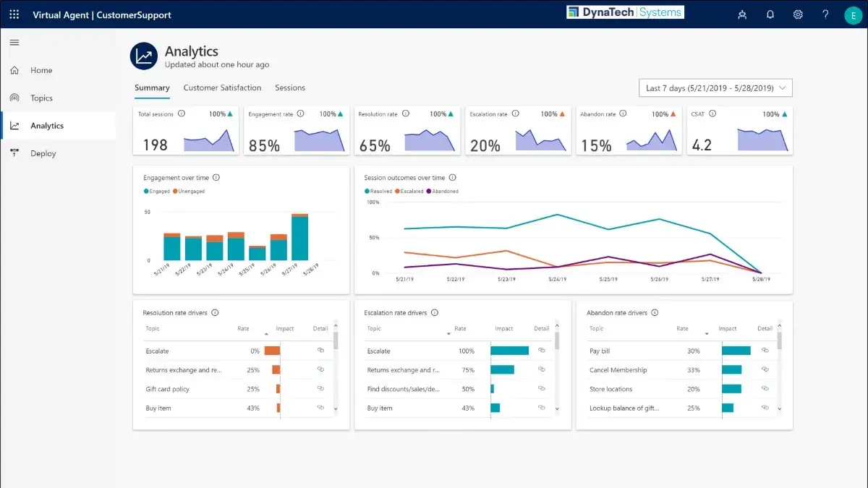Select the Escalation rate 20% card
This screenshot has height=488, width=868.
click(518, 130)
